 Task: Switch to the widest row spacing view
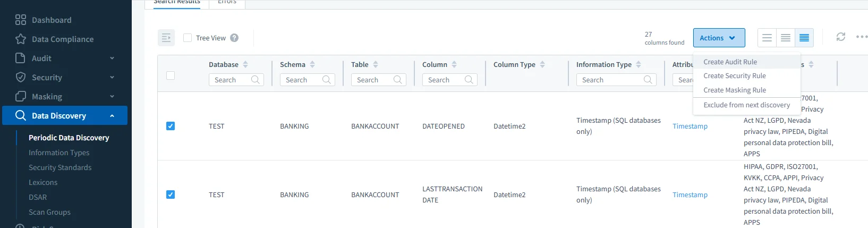tap(767, 38)
